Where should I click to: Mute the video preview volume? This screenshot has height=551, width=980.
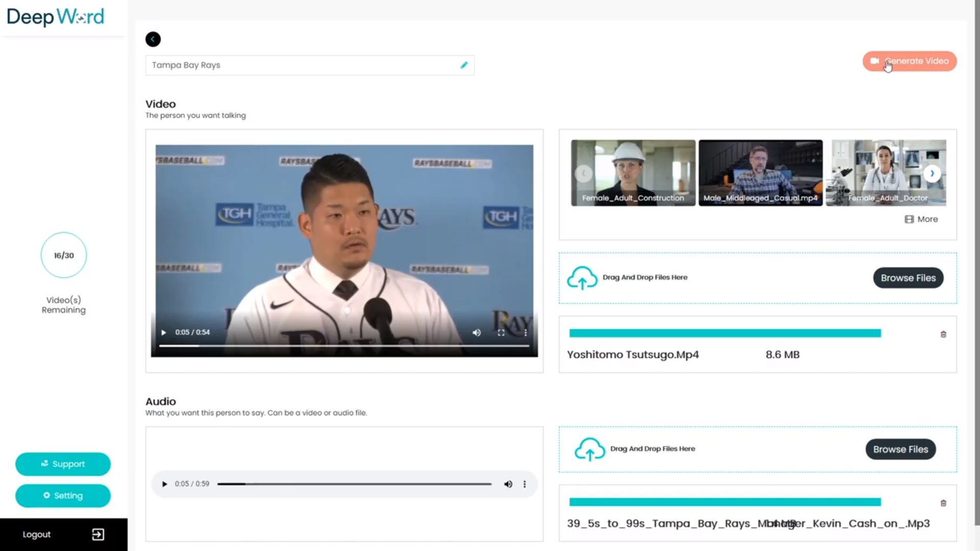click(476, 333)
